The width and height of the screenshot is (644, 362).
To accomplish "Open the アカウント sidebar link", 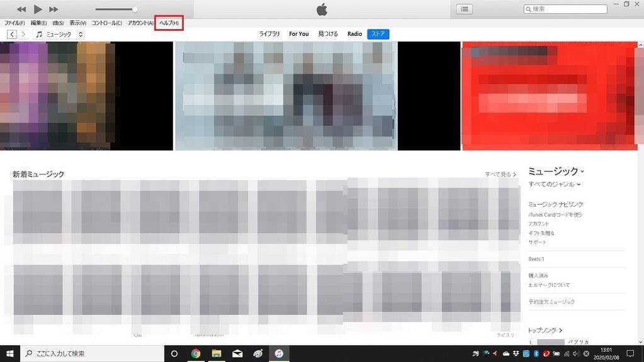I will (x=538, y=224).
